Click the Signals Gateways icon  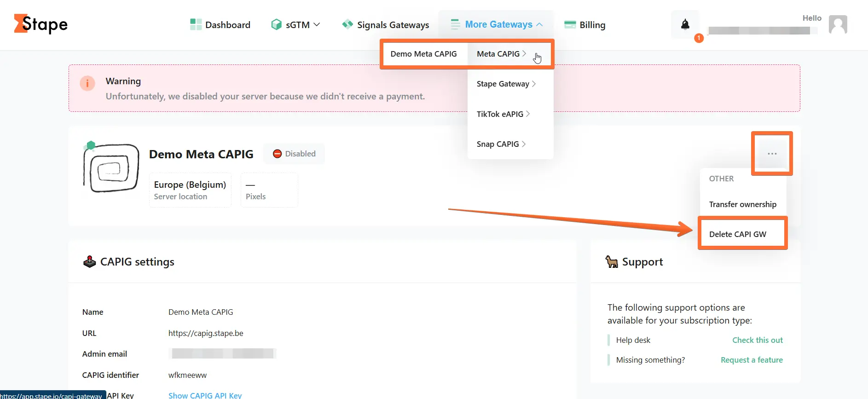click(347, 24)
